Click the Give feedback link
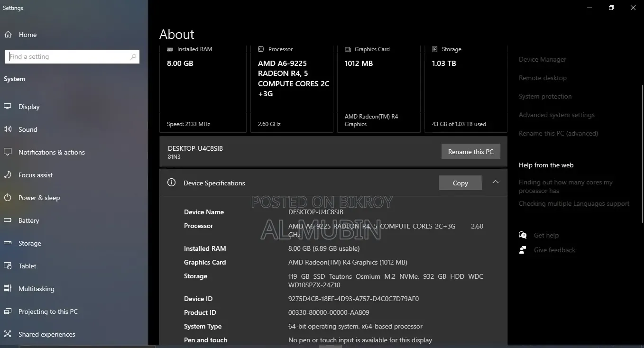The height and width of the screenshot is (348, 644). [x=554, y=250]
